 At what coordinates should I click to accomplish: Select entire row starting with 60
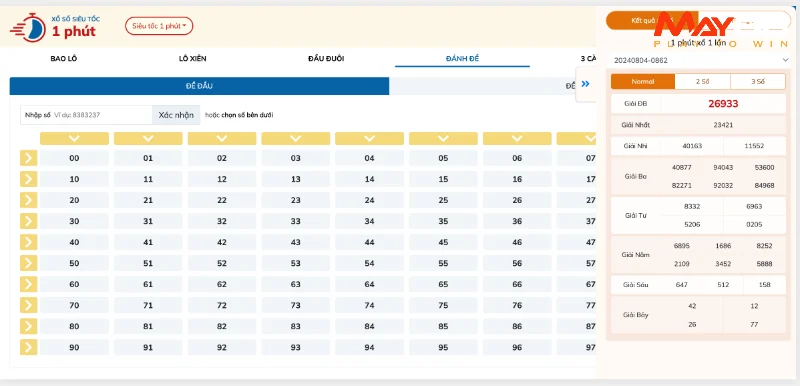click(x=29, y=284)
